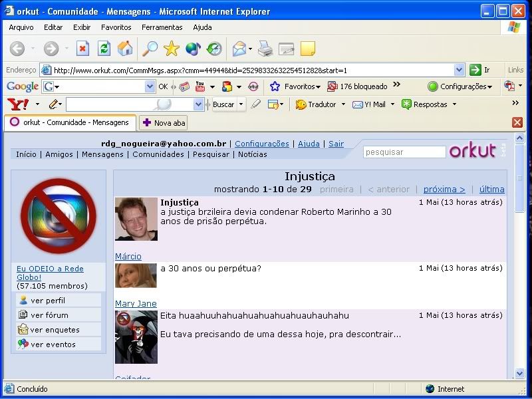Viewport: 532px width, 399px height.
Task: Go to the próxima > messages page
Action: 444,190
